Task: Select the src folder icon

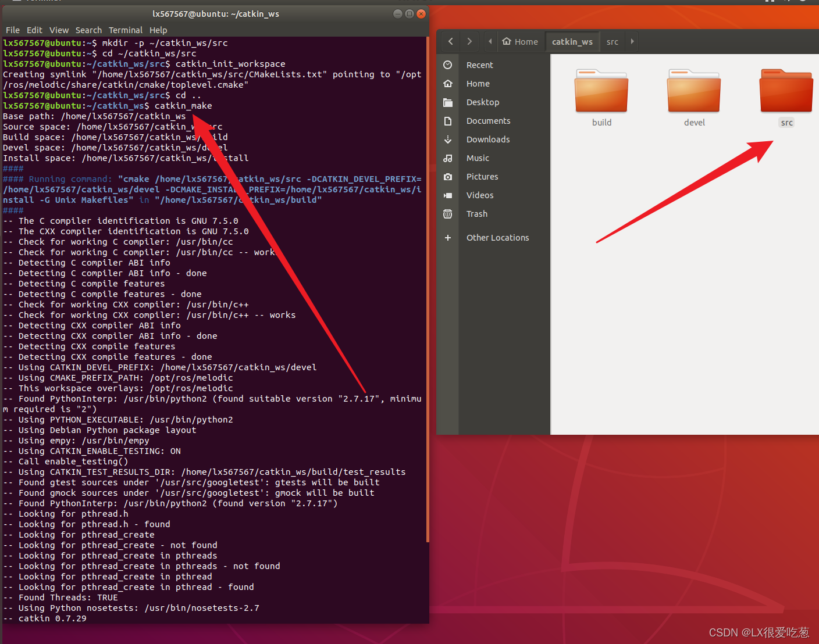Action: tap(786, 91)
